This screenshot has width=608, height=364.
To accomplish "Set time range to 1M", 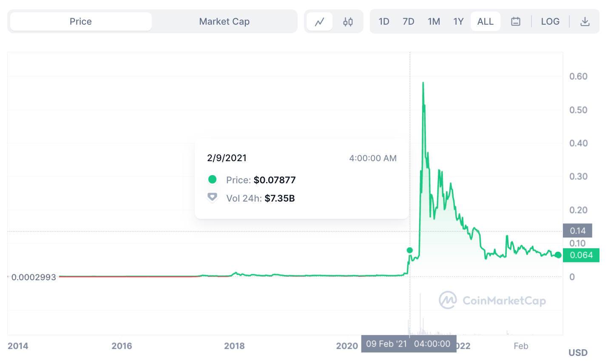I will pyautogui.click(x=434, y=22).
